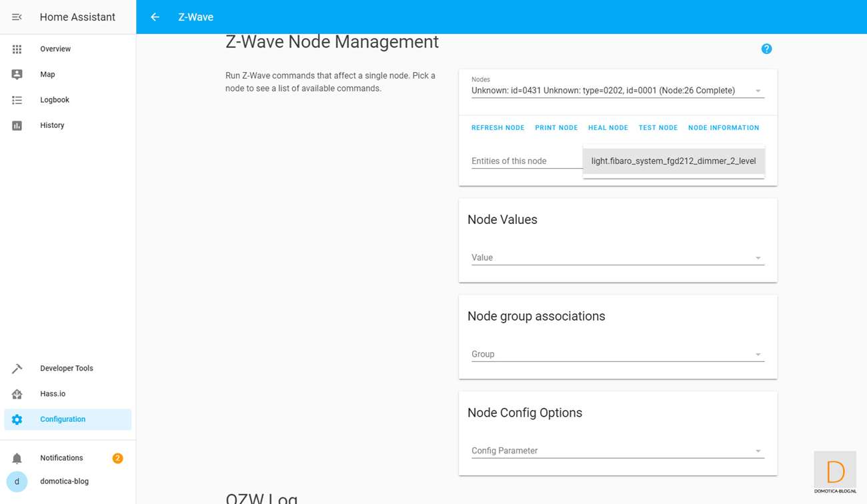Open the Config Parameter dropdown
Viewport: 867px width, 504px height.
click(758, 451)
